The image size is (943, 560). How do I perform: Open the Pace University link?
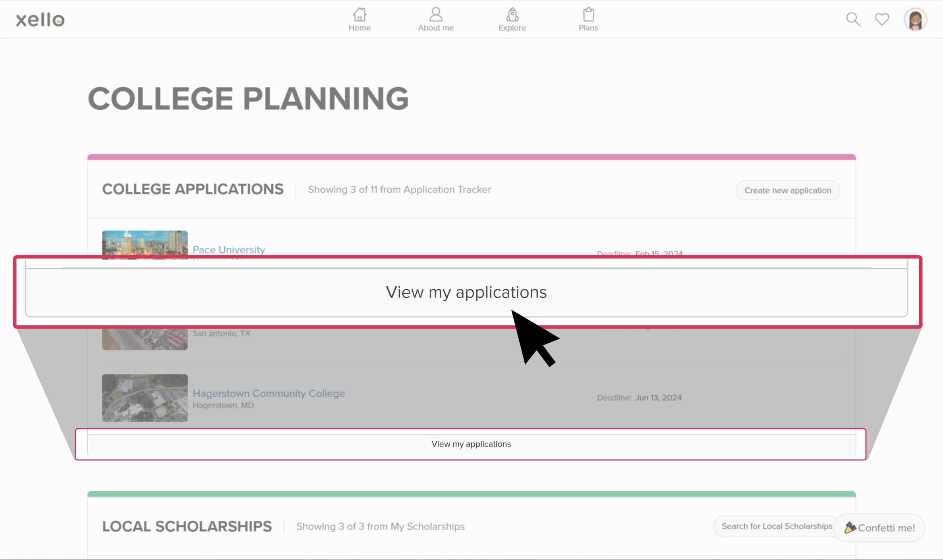coord(229,250)
